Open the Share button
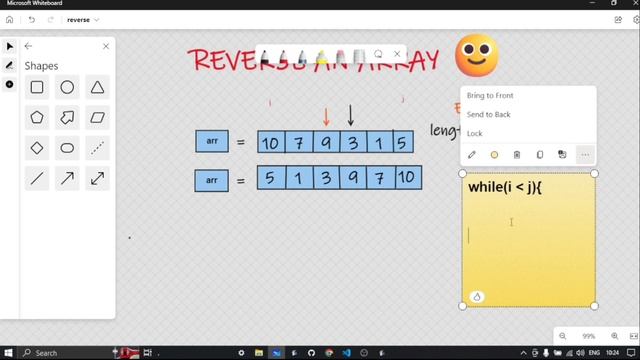The height and width of the screenshot is (360, 640). (x=618, y=20)
